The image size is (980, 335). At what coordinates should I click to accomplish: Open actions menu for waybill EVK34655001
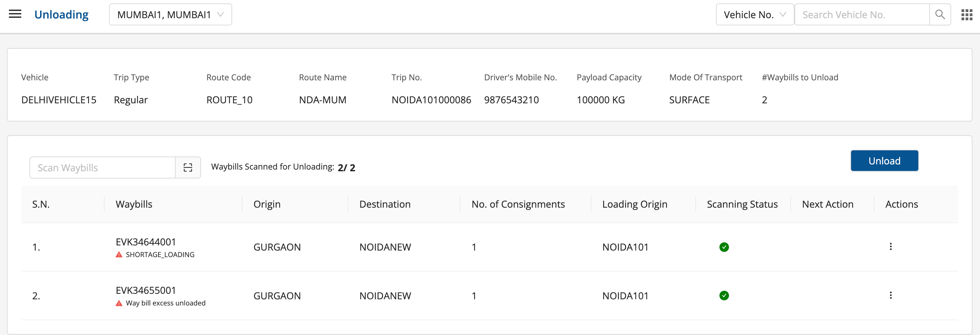(890, 296)
